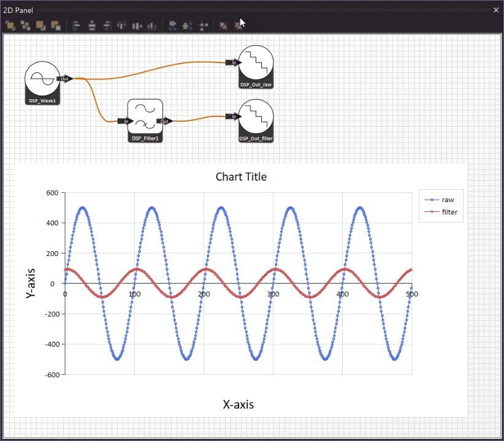This screenshot has height=441, width=504.
Task: Click the Send to Back toolbar icon
Action: (x=56, y=26)
